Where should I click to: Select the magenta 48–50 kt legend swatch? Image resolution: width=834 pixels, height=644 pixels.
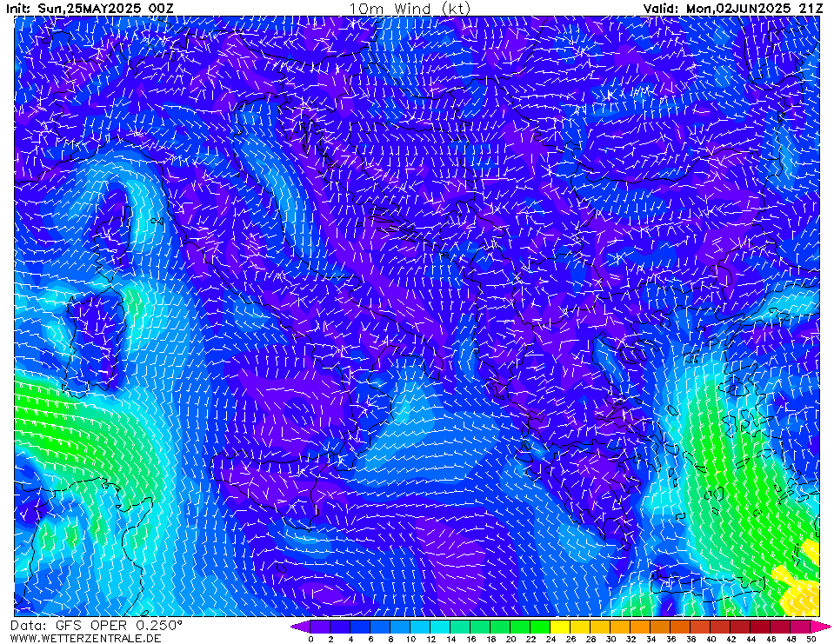pyautogui.click(x=801, y=626)
